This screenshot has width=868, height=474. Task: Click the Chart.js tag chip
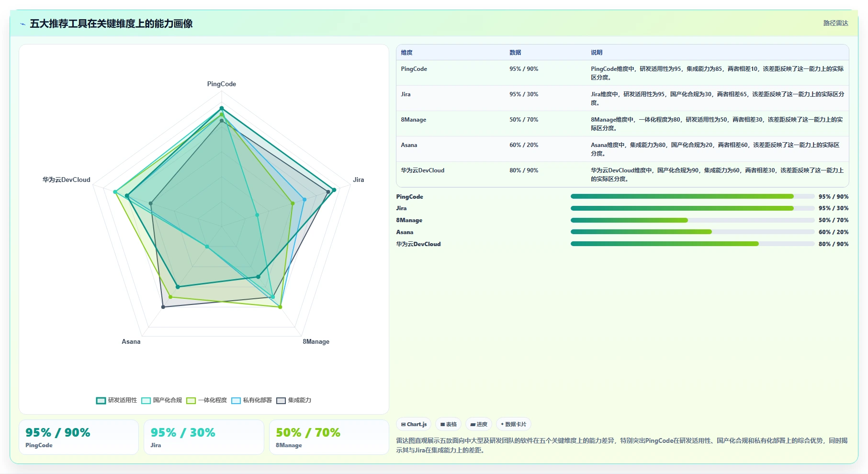[414, 424]
